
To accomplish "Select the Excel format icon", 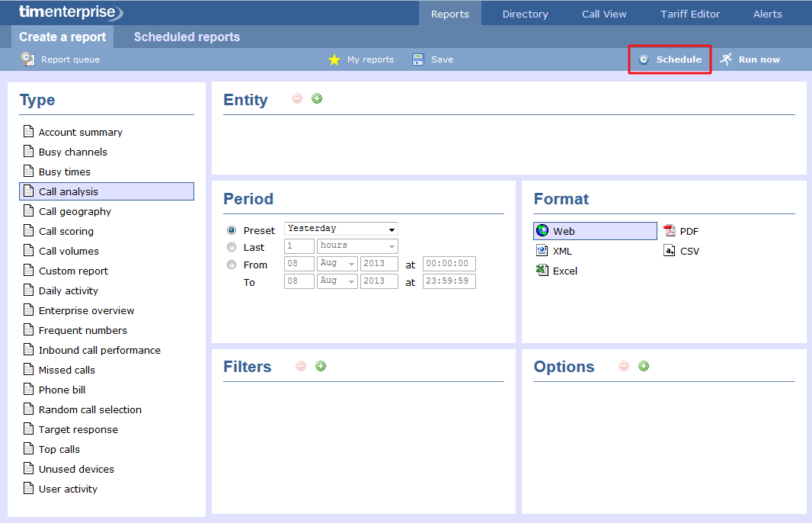I will point(543,271).
